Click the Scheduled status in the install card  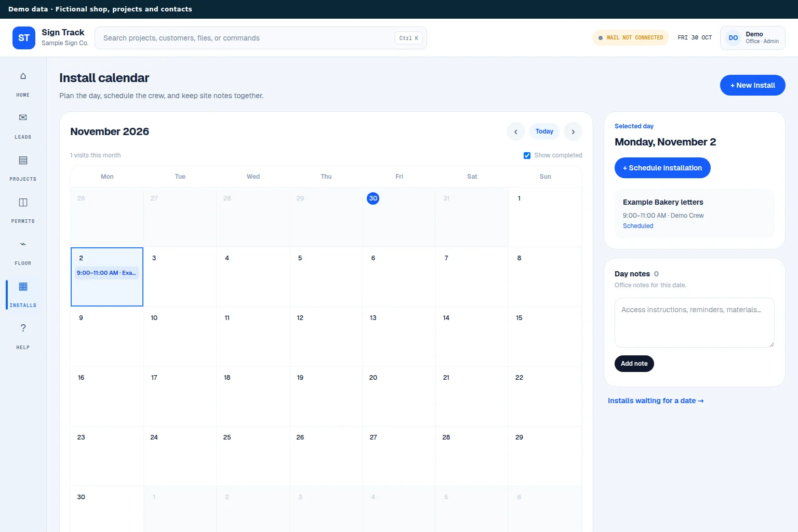(x=638, y=226)
